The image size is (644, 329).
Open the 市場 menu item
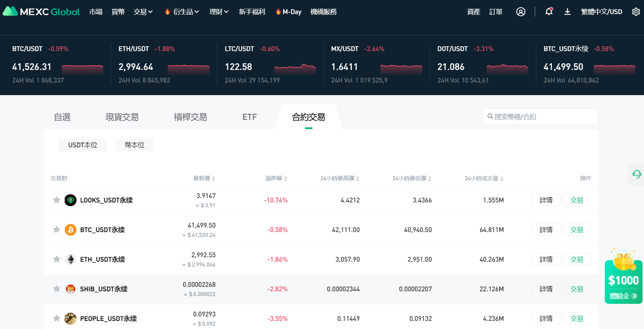click(96, 12)
